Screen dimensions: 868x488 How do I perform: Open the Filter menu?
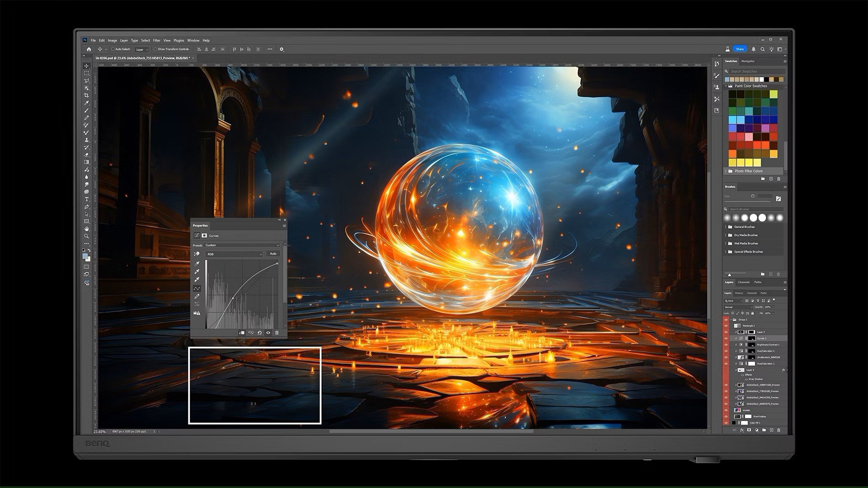click(157, 41)
